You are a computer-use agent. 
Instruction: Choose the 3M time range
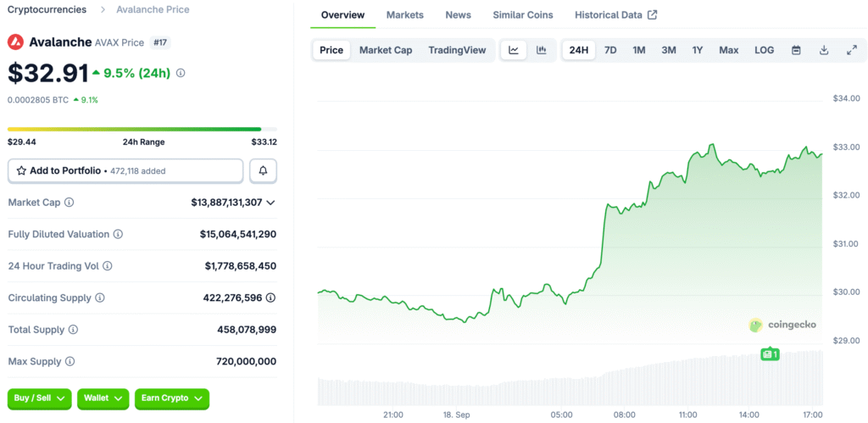[669, 50]
